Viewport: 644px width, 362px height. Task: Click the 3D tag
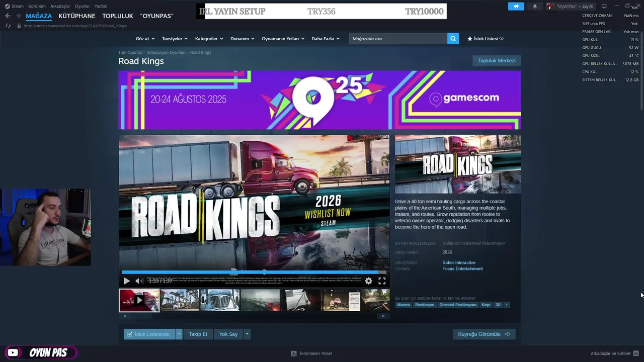tap(498, 305)
